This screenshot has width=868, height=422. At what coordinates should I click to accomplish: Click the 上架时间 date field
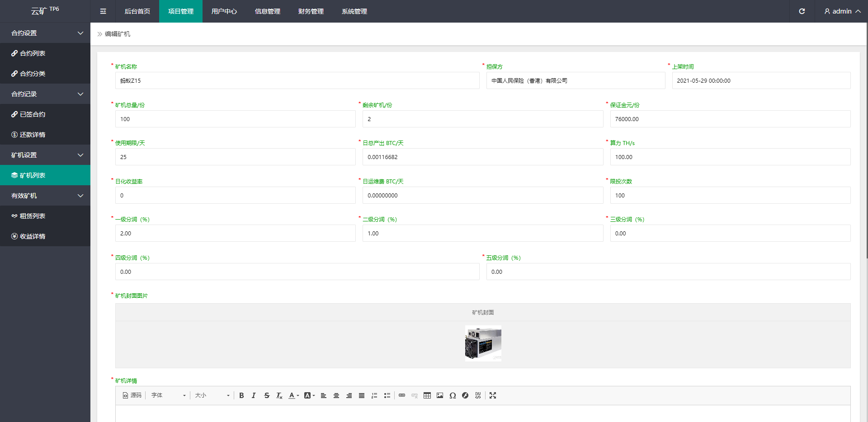pyautogui.click(x=761, y=80)
